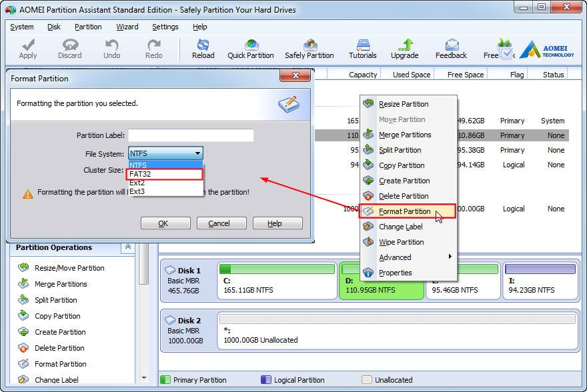Click the Reload toolbar icon
The image size is (587, 392).
click(x=203, y=49)
